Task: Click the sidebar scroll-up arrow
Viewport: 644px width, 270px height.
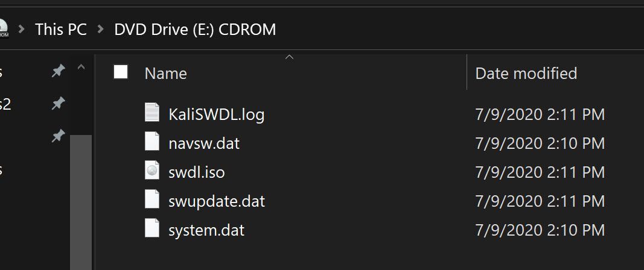Action: click(x=81, y=68)
